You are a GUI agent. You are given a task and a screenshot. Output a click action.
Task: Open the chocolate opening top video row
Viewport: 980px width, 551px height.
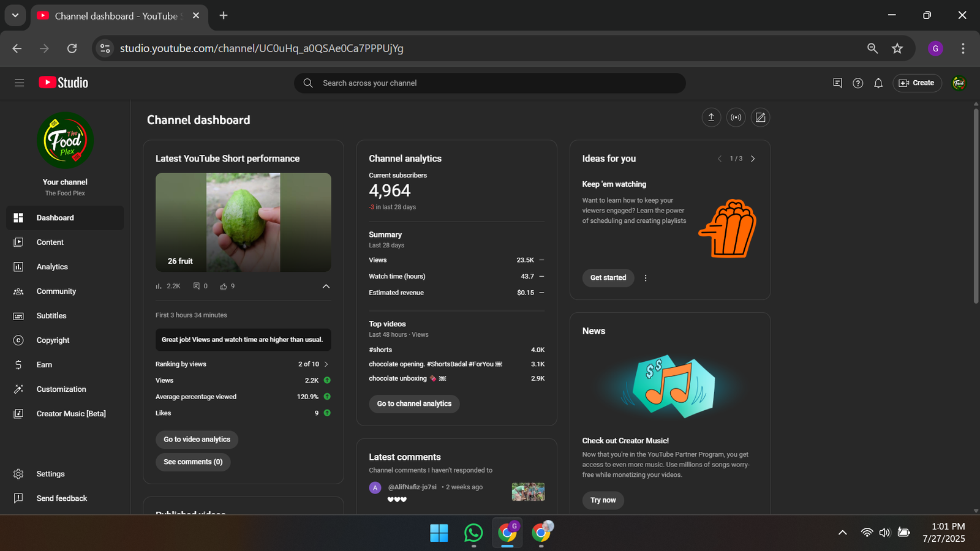point(456,364)
